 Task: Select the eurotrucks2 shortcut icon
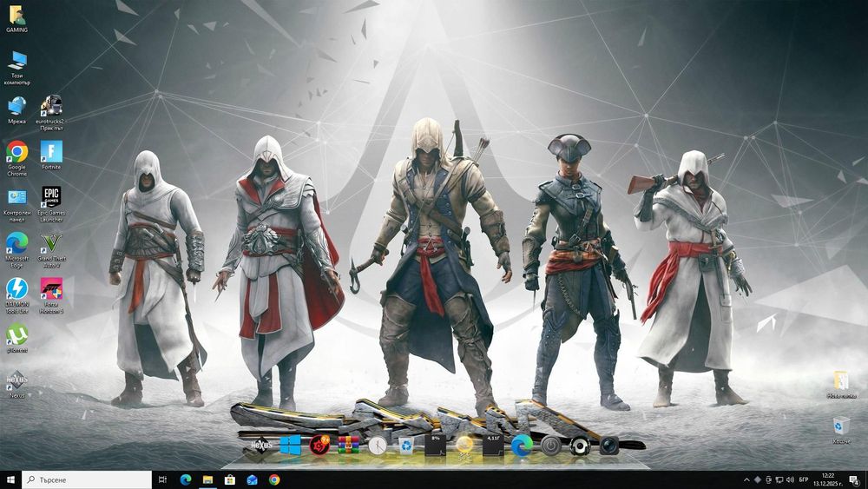coord(51,112)
